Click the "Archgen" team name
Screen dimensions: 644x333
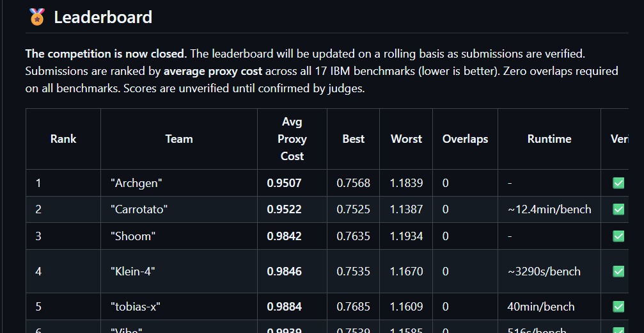[136, 183]
